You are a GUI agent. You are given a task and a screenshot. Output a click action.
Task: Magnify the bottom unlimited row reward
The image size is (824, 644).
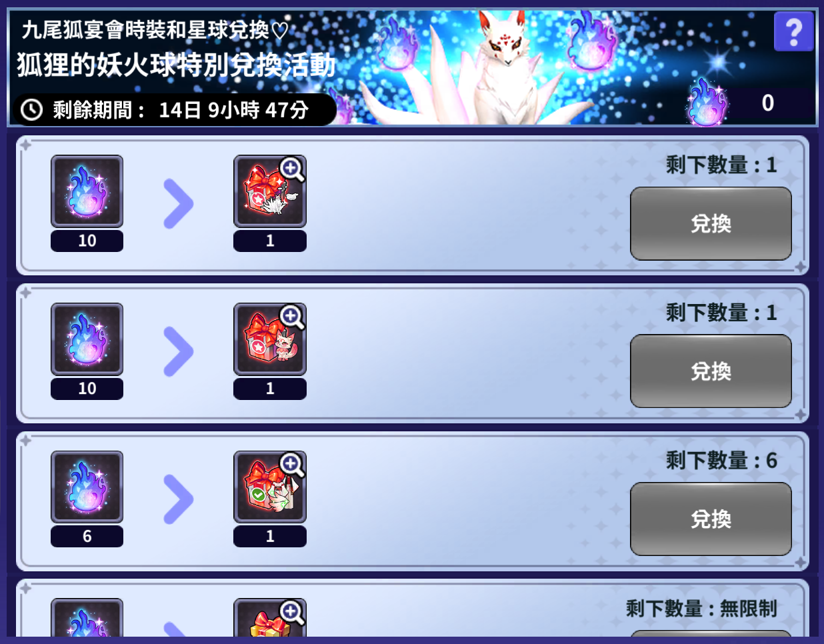(x=292, y=612)
